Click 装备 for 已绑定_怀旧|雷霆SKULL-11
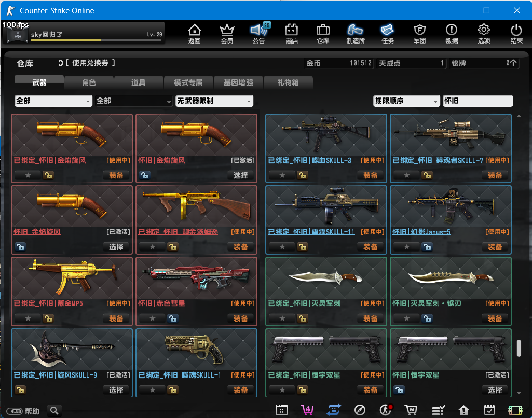 [x=370, y=247]
